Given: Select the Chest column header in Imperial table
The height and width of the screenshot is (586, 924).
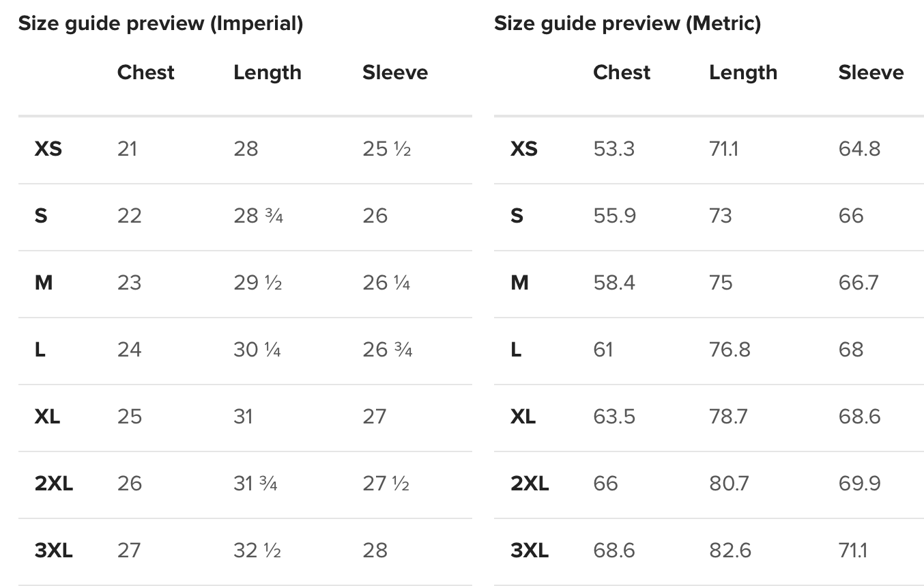Looking at the screenshot, I should click(145, 72).
